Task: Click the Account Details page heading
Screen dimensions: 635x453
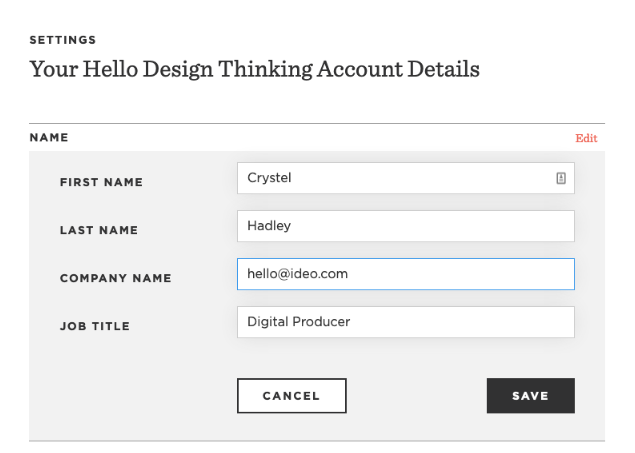Action: pos(254,70)
